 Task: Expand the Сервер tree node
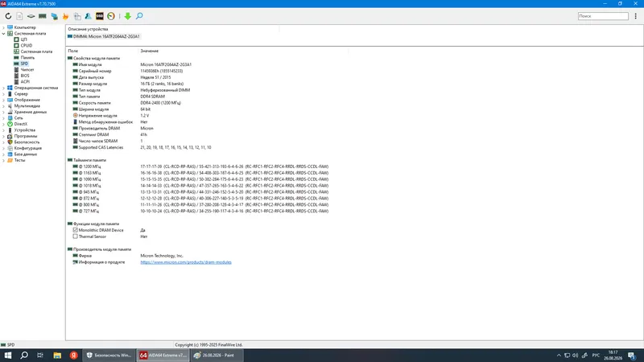(x=4, y=94)
